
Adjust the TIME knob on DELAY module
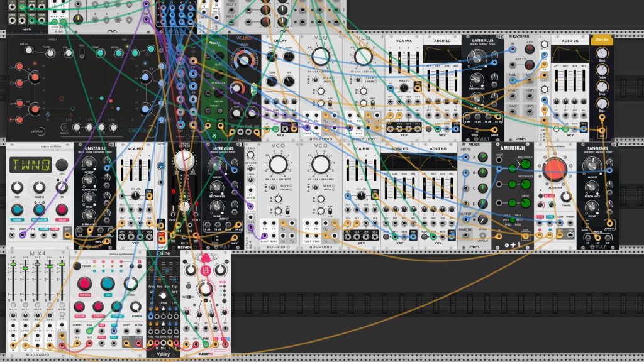coord(272,56)
